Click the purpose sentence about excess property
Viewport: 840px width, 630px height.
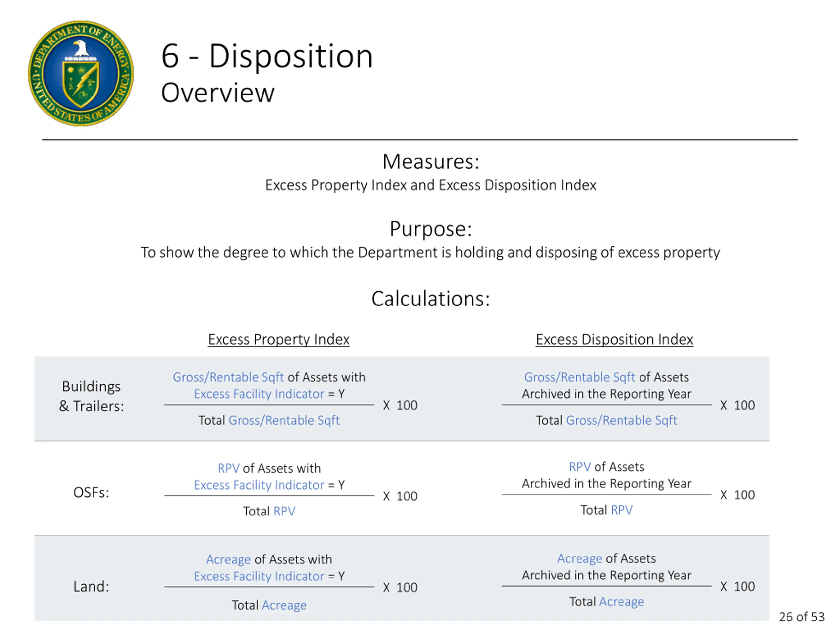click(430, 253)
